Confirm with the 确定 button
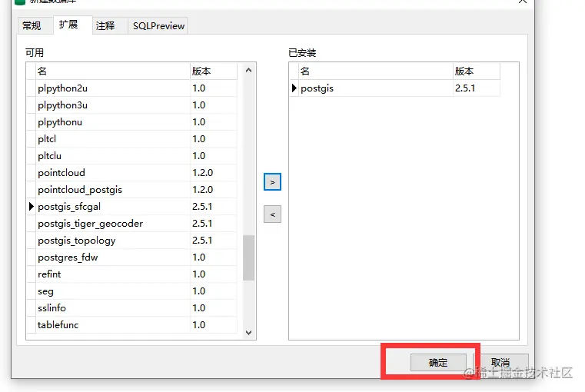585x392 pixels. [x=438, y=362]
